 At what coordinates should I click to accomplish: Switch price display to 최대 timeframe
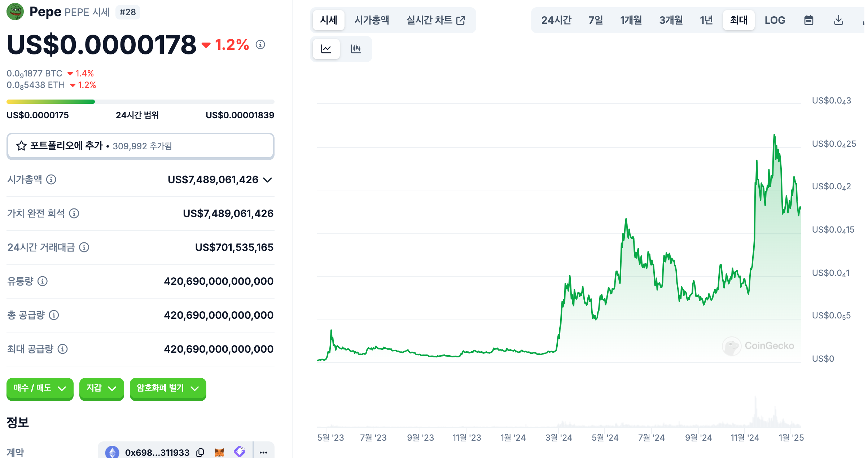[x=738, y=20]
